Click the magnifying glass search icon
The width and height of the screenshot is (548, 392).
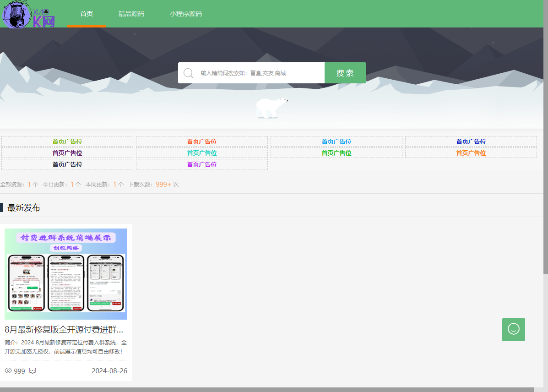188,73
